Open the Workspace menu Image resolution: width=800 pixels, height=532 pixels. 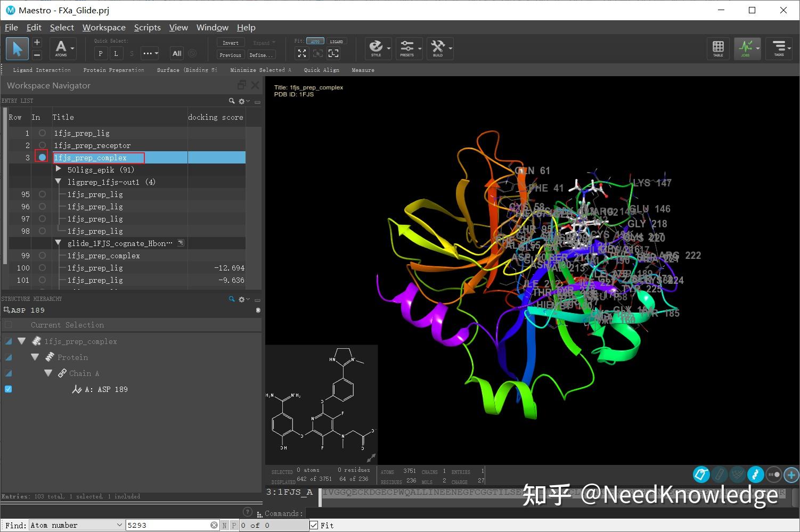click(x=104, y=27)
